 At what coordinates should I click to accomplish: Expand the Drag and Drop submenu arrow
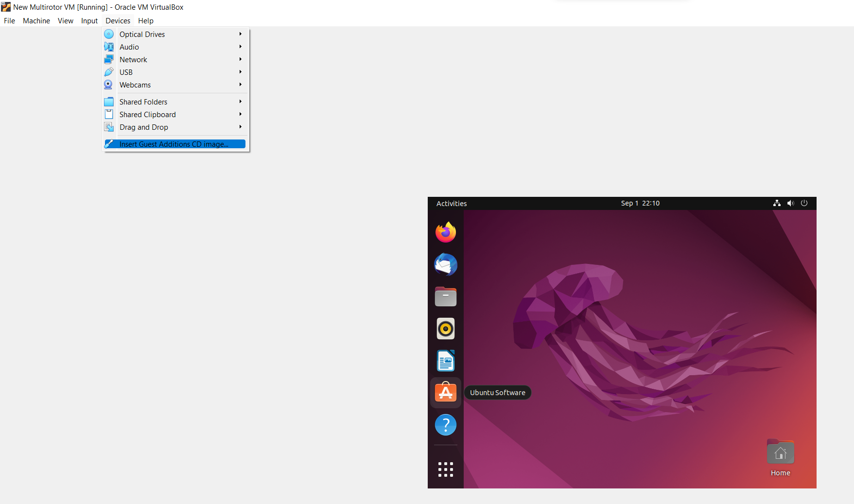click(241, 127)
